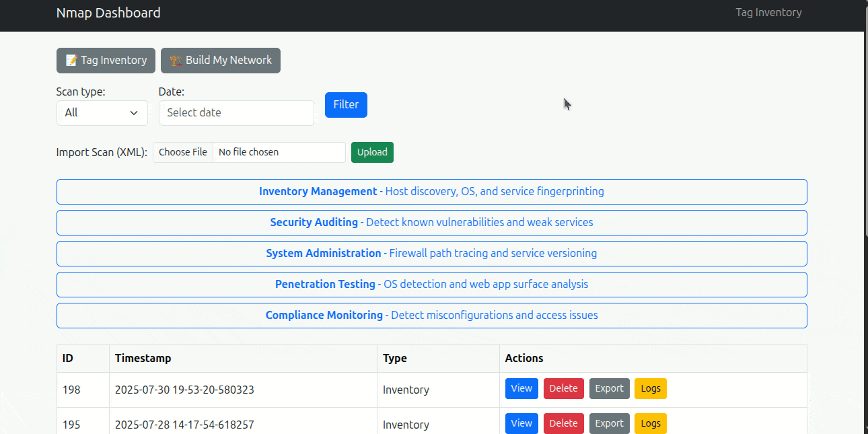Viewport: 868px width, 434px height.
Task: Open the Scan type dropdown
Action: 102,113
